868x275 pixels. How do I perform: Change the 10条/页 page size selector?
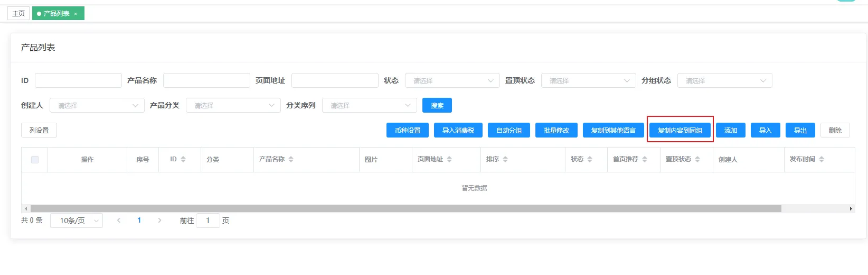point(77,221)
